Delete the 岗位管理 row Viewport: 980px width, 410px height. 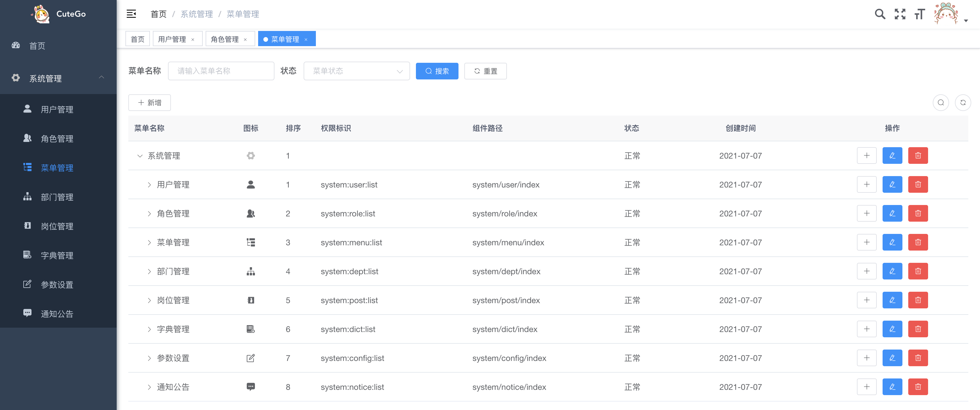click(918, 300)
